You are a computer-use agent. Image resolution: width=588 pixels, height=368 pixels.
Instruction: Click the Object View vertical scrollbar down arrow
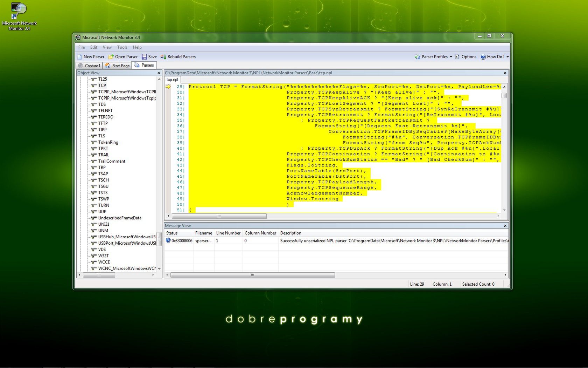click(159, 269)
